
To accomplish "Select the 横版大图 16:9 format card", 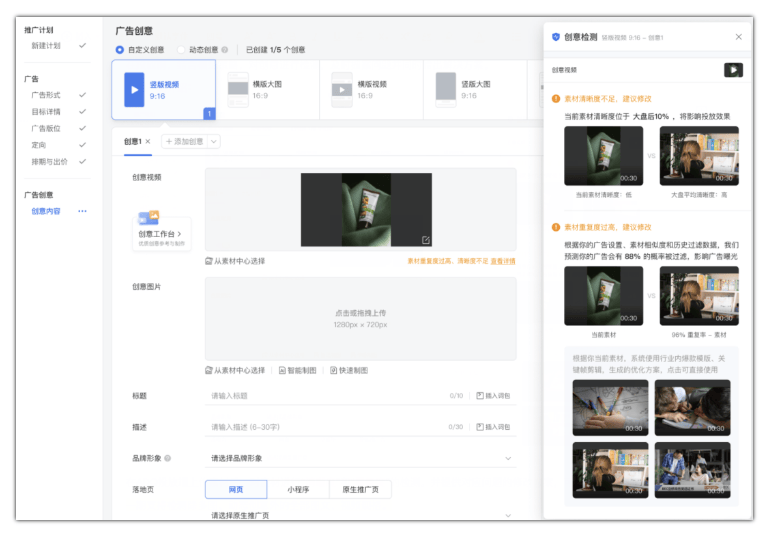I will (x=267, y=90).
